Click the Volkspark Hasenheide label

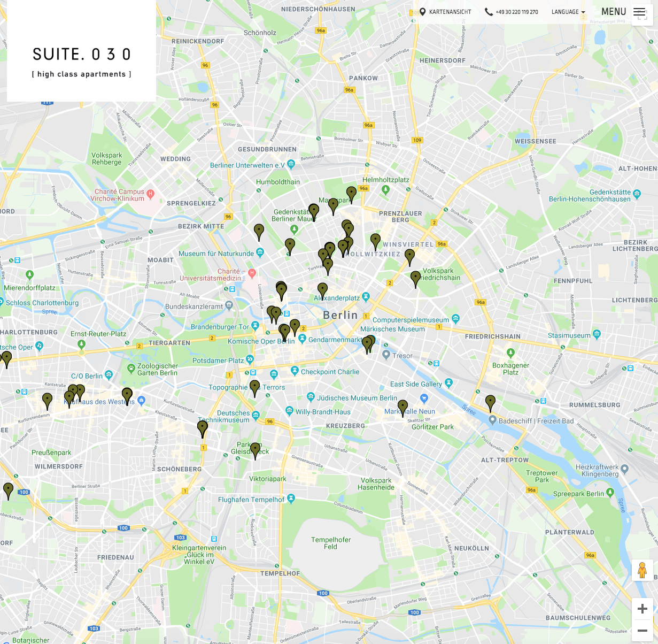376,484
